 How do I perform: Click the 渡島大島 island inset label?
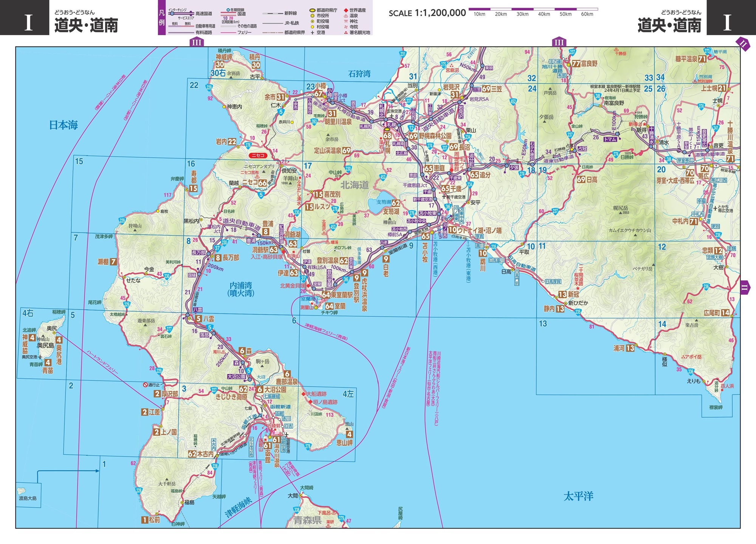pyautogui.click(x=28, y=498)
